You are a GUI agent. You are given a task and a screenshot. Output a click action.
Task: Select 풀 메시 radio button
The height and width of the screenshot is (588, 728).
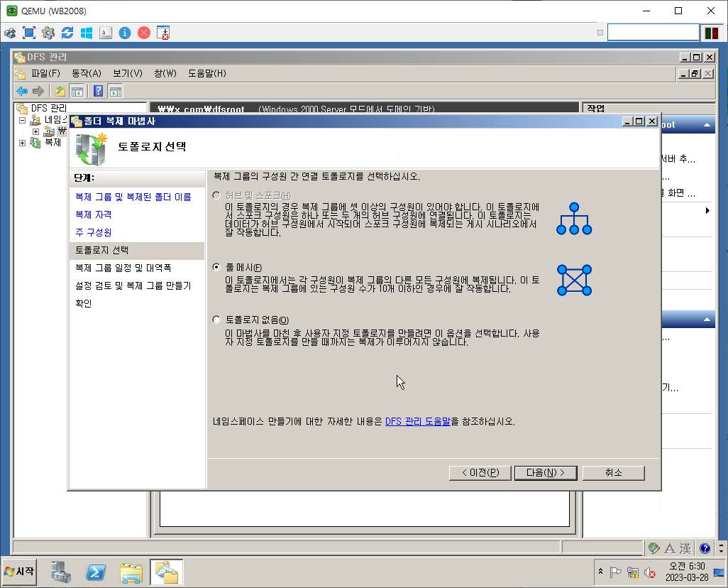click(216, 267)
